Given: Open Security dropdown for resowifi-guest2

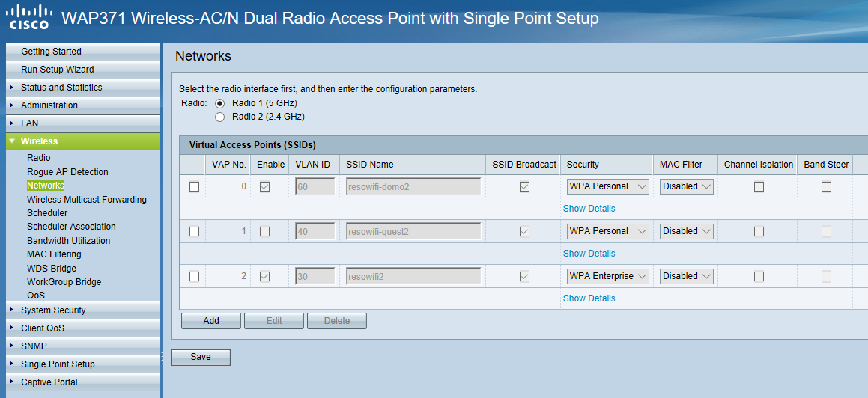Looking at the screenshot, I should click(x=608, y=231).
